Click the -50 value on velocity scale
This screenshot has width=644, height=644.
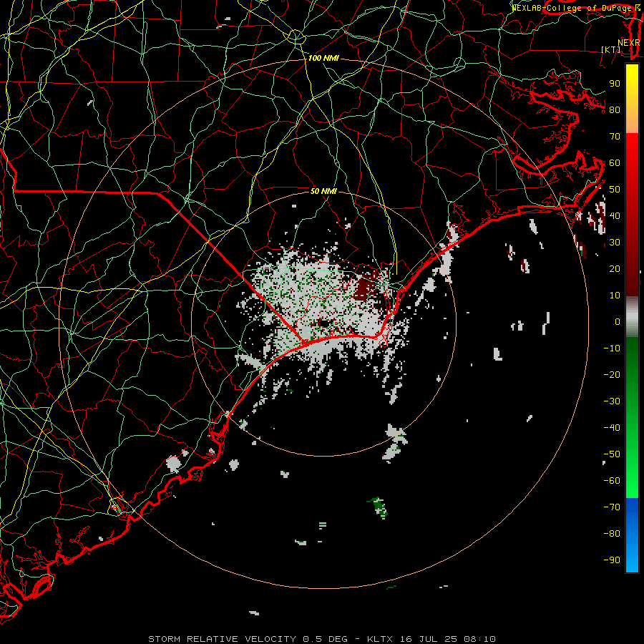click(x=612, y=454)
